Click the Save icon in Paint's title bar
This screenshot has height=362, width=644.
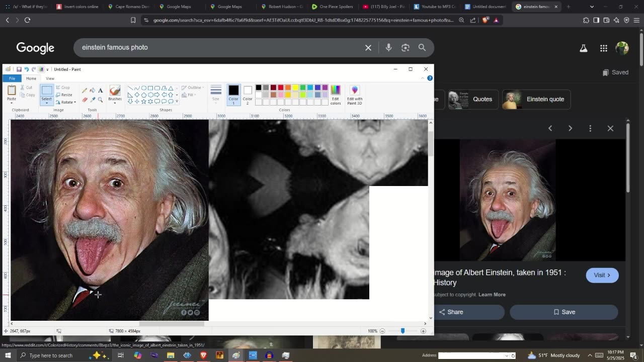tap(19, 69)
